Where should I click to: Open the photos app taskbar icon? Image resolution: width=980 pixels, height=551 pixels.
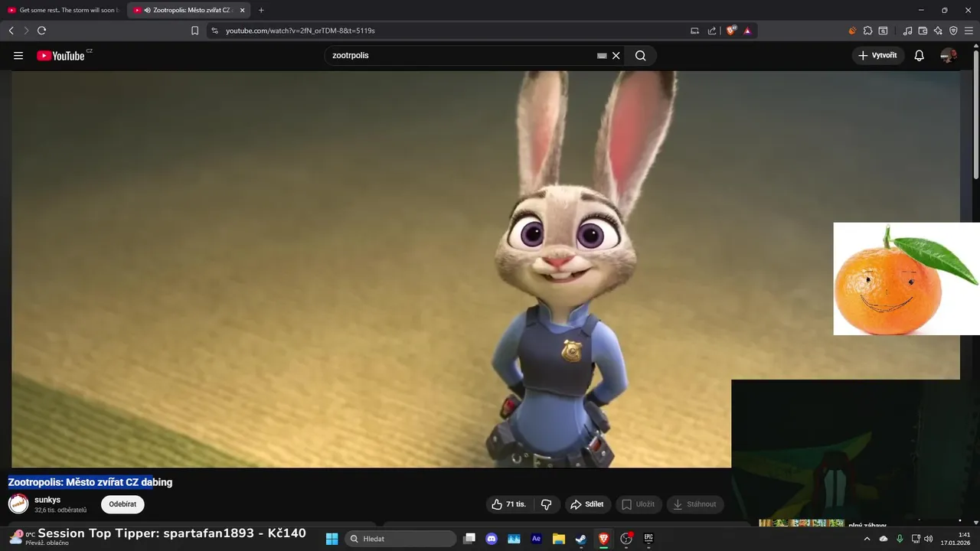(514, 539)
